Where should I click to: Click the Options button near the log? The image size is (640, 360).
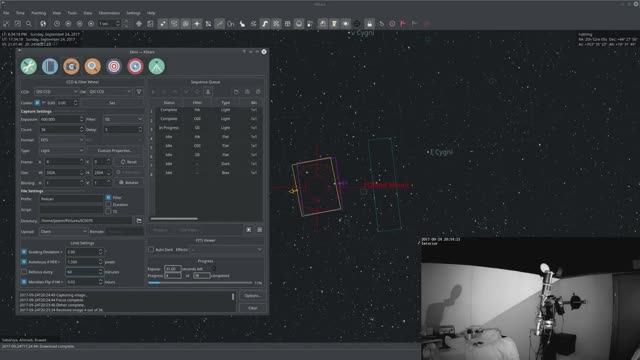pyautogui.click(x=252, y=296)
